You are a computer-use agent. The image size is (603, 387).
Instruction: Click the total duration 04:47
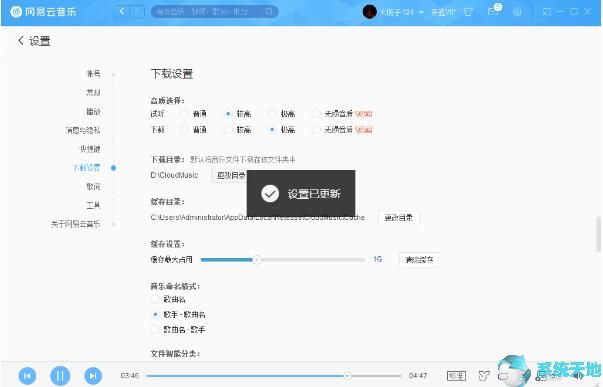pyautogui.click(x=418, y=375)
